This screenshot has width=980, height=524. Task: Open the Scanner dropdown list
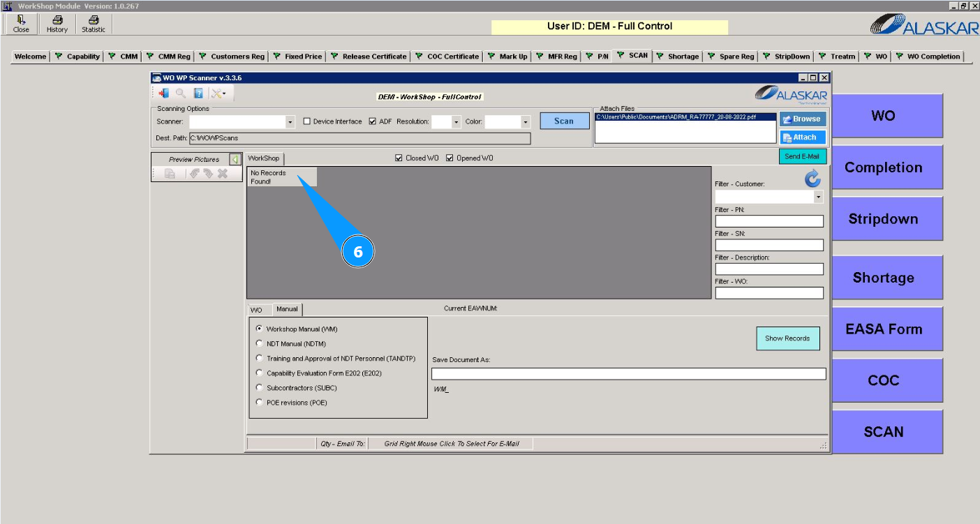[290, 122]
